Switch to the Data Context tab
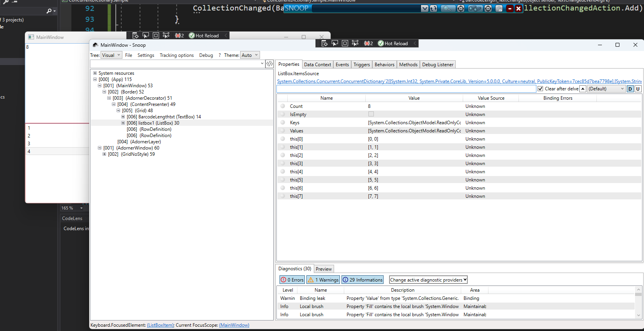644x331 pixels. tap(317, 65)
